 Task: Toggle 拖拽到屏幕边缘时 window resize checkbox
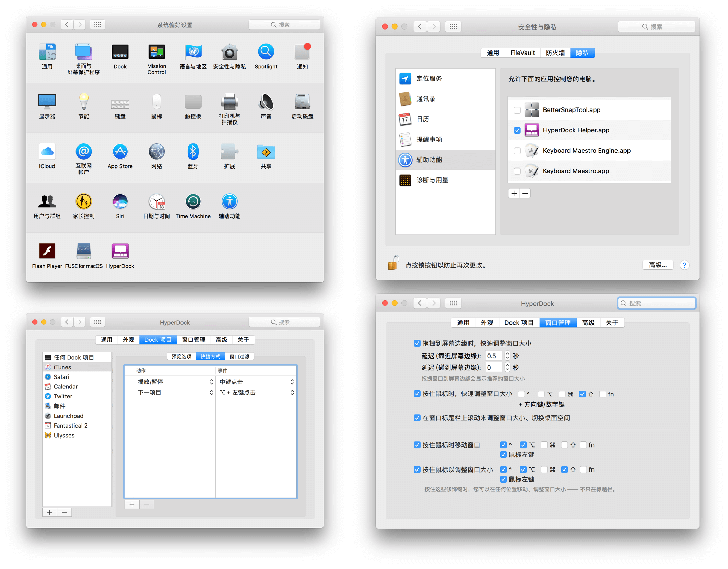[417, 343]
